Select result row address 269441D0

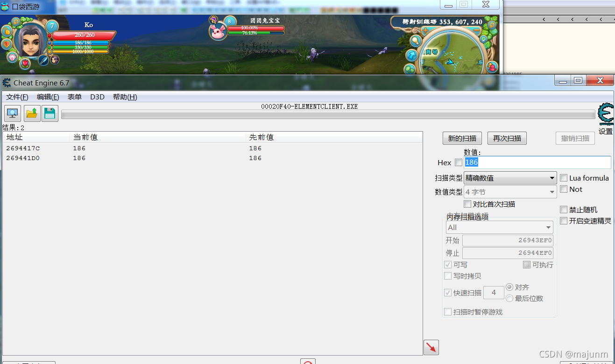pyautogui.click(x=212, y=158)
